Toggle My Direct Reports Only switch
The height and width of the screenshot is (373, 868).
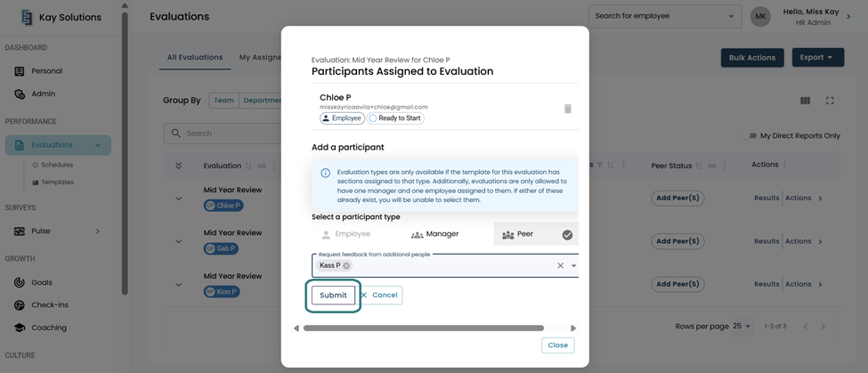pyautogui.click(x=749, y=135)
